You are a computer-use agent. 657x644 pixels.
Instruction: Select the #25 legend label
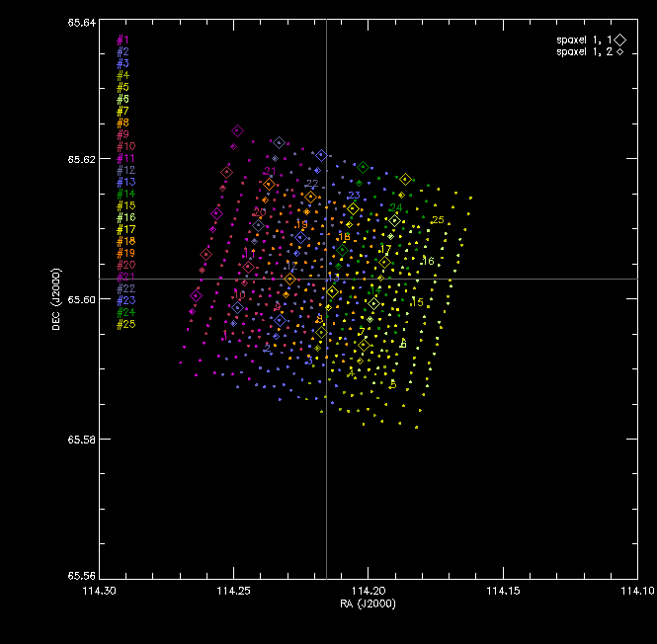coord(126,324)
